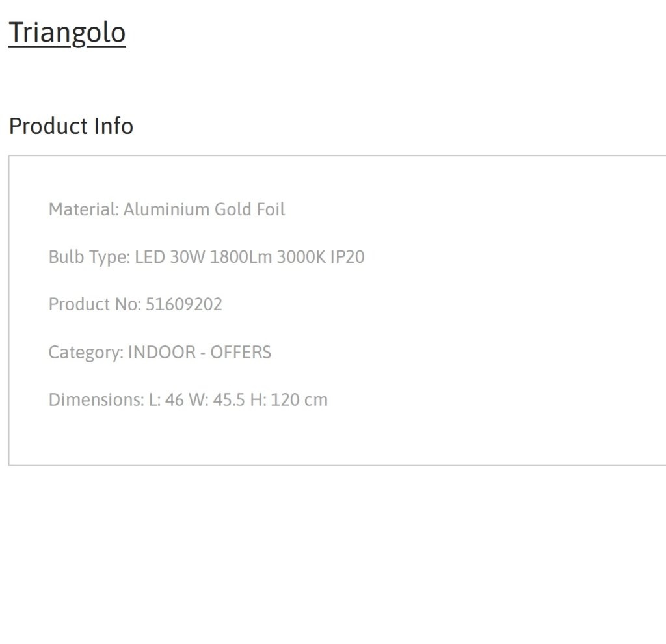
Task: Click the Material label text
Action: 84,209
